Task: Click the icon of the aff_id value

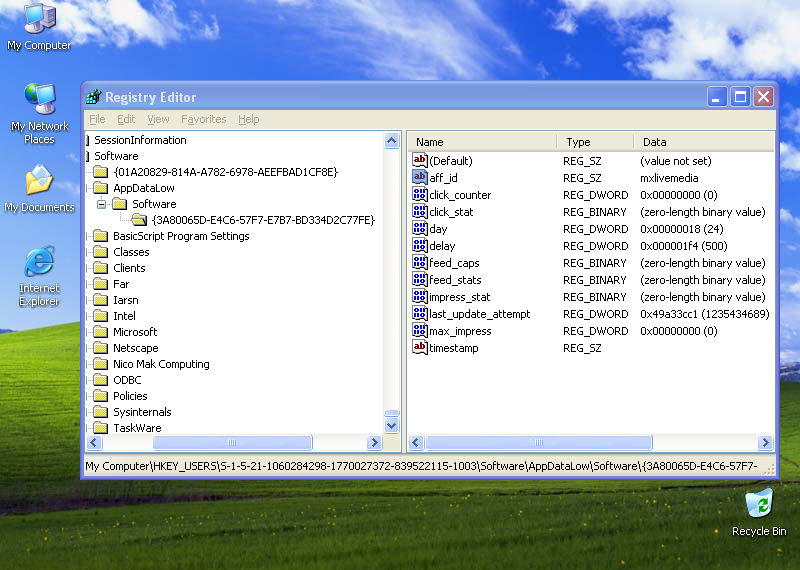Action: pyautogui.click(x=419, y=177)
